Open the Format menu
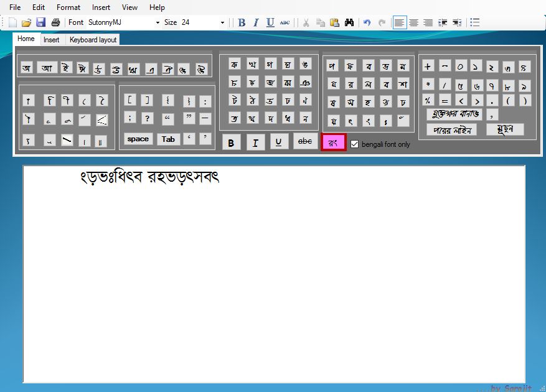 (68, 7)
